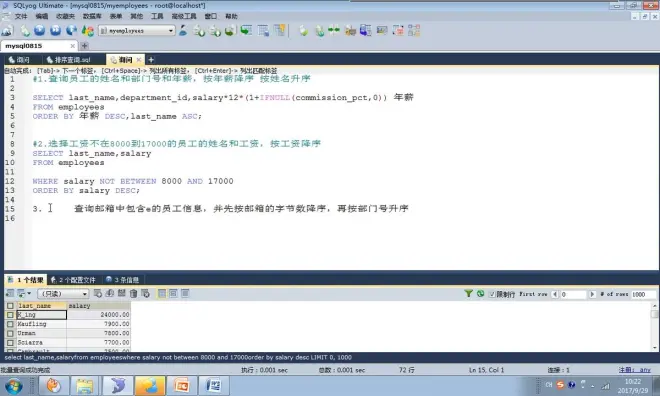Click the scheduled backup icon with yellow marker
This screenshot has height=396, width=660.
(279, 31)
